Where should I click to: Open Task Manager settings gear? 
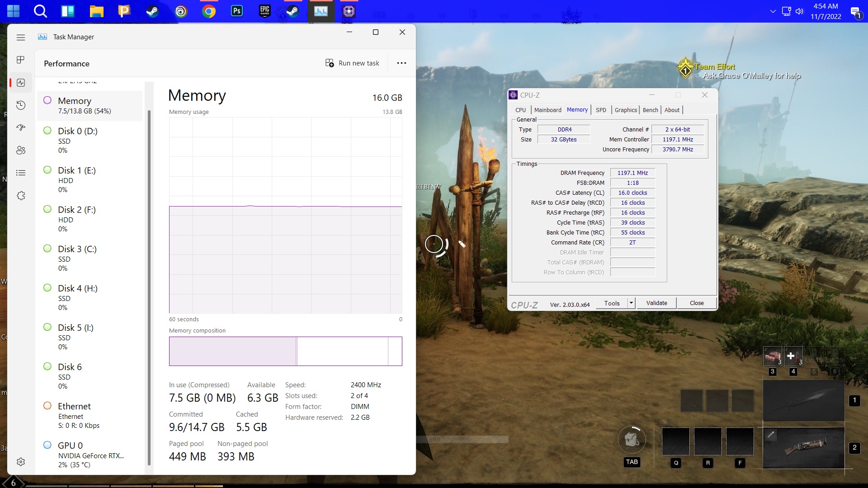click(x=20, y=462)
